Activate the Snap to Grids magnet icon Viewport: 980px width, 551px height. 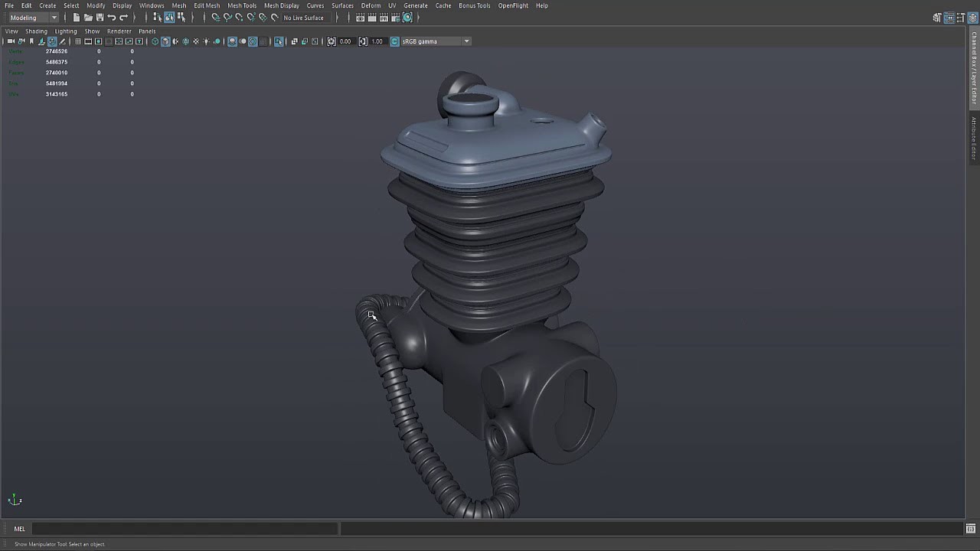(215, 17)
